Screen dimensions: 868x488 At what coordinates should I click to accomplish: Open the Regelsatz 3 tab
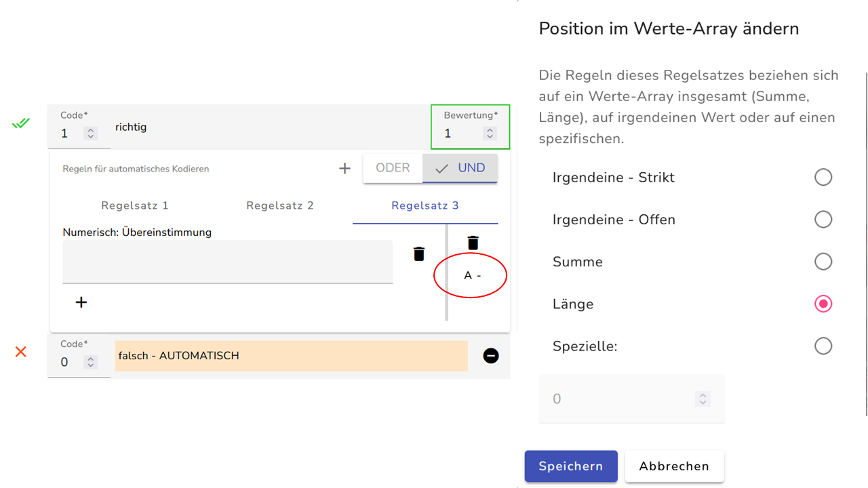tap(425, 205)
